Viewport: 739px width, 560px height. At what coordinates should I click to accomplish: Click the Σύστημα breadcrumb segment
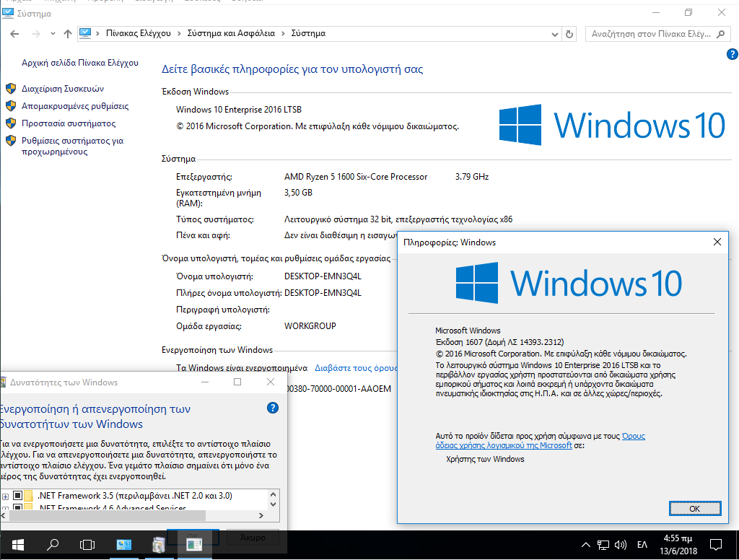click(308, 33)
